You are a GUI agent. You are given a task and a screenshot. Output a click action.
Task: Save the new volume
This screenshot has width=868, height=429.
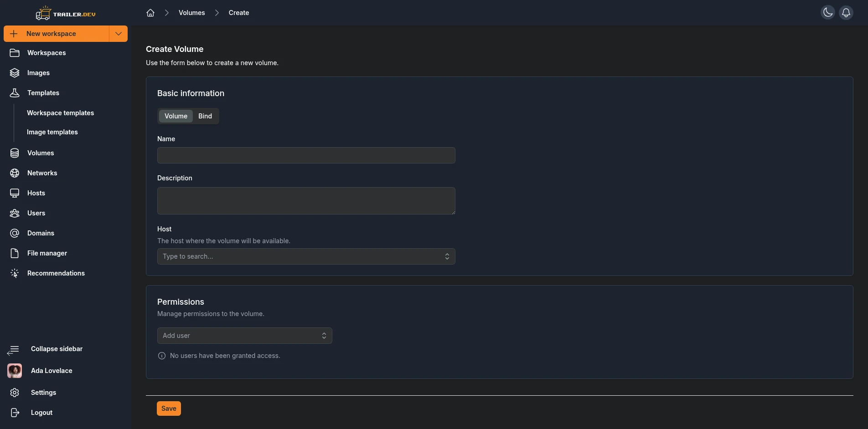point(169,409)
